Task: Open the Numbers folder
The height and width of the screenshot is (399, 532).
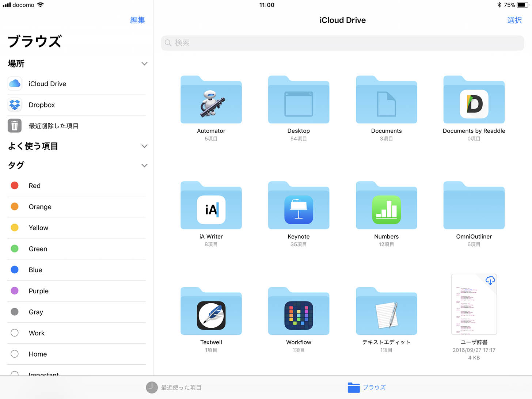Action: pos(386,206)
